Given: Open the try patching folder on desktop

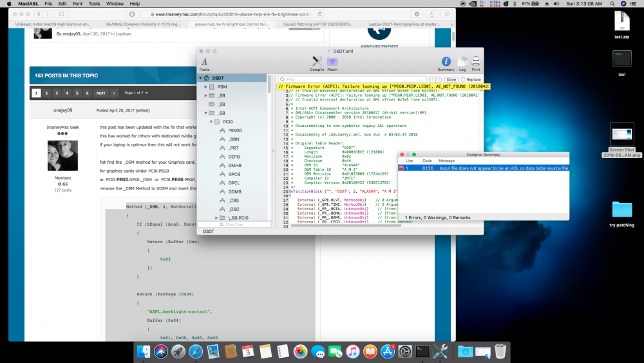Looking at the screenshot, I should point(622,214).
